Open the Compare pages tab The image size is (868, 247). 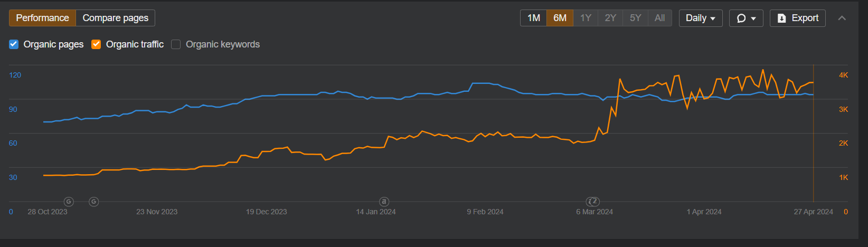pos(115,18)
